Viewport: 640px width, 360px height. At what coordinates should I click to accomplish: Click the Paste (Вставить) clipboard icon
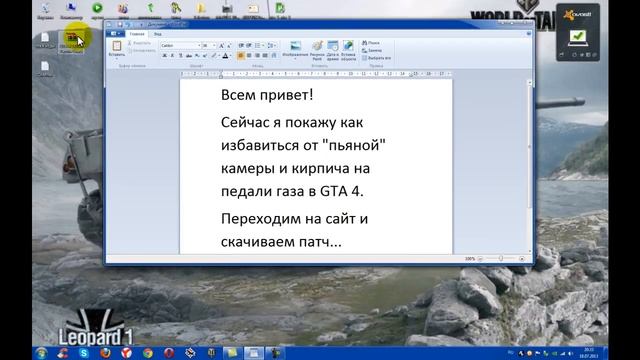tap(117, 46)
